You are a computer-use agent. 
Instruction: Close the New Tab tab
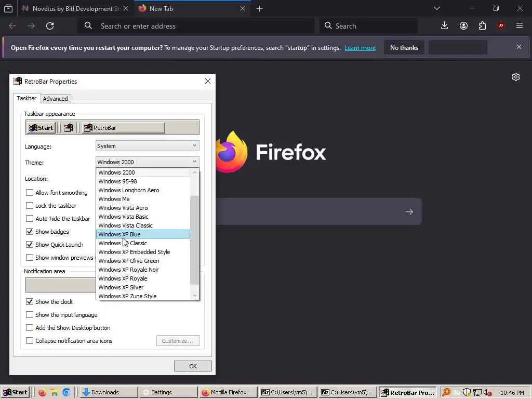243,8
